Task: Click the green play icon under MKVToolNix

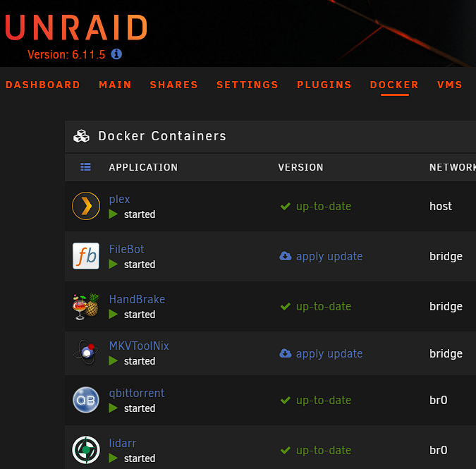Action: 114,360
